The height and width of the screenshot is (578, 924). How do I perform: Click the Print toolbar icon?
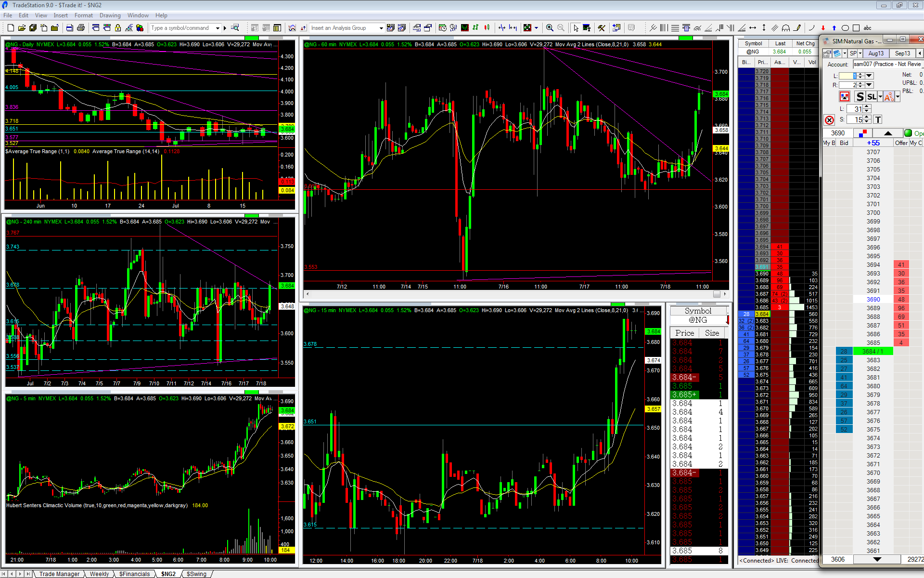coord(81,28)
